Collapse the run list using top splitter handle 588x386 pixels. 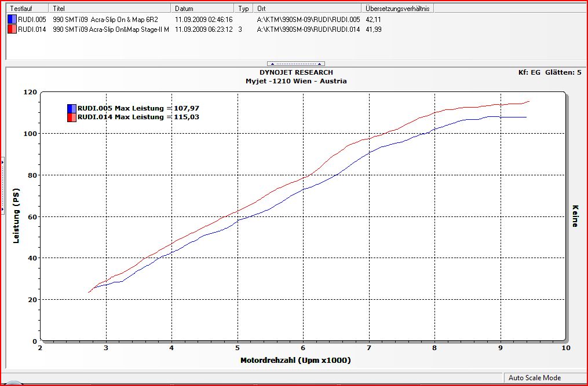pos(296,63)
